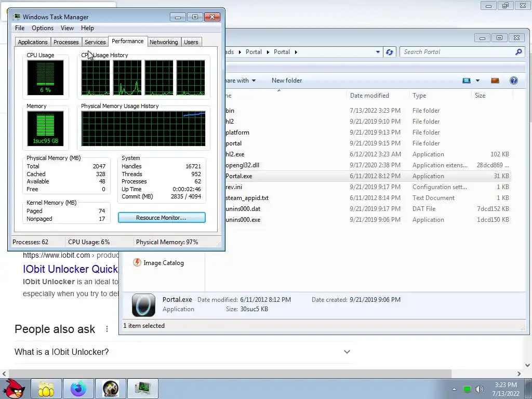Select the Performance tab
Image resolution: width=532 pixels, height=399 pixels.
pyautogui.click(x=128, y=41)
